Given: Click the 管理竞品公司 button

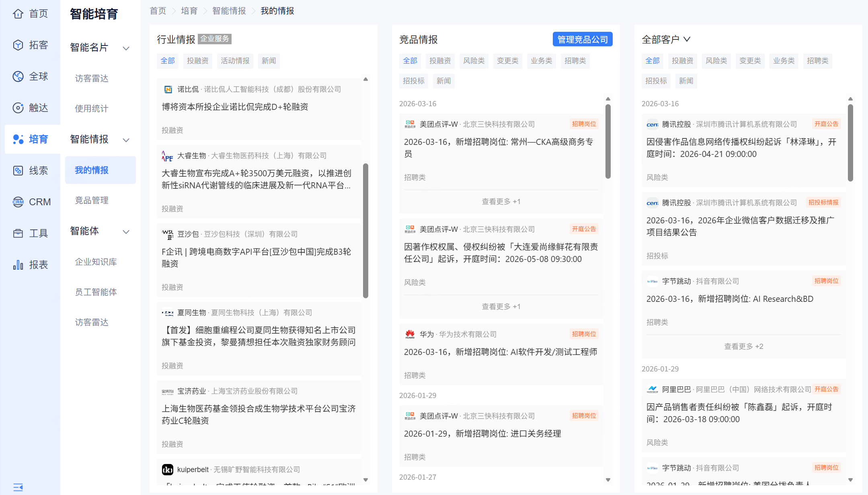Looking at the screenshot, I should [x=582, y=39].
